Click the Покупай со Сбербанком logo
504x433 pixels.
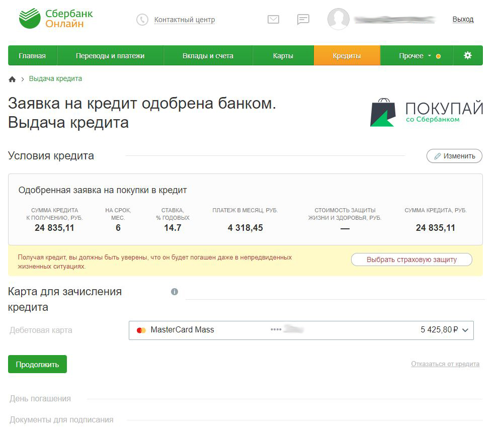(427, 112)
